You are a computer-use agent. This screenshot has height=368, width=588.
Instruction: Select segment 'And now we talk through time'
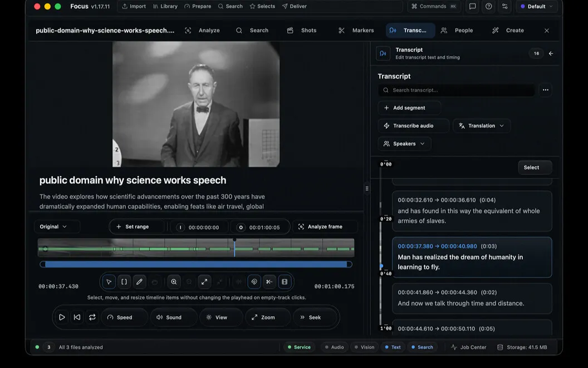[x=472, y=298]
